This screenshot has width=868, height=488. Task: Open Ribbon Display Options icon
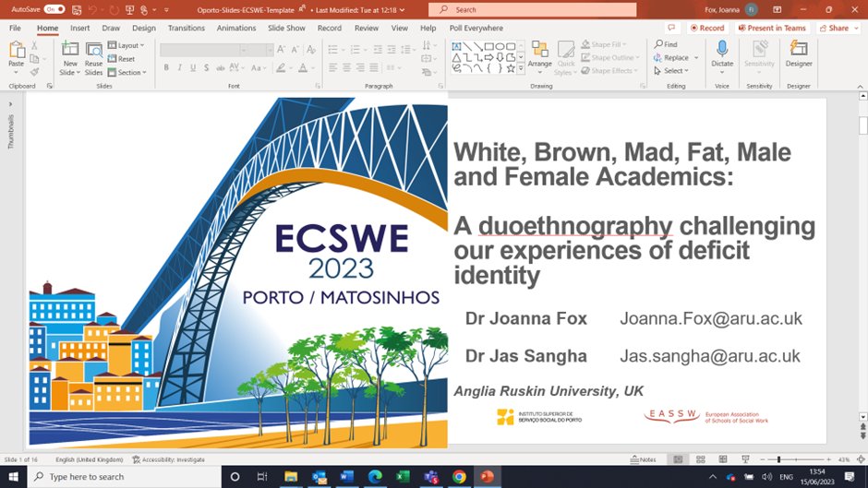[778, 10]
